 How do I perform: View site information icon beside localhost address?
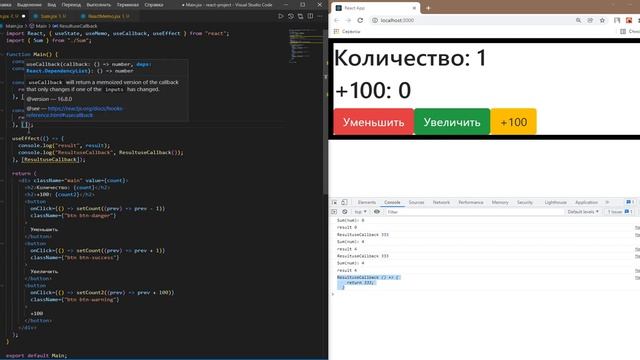coord(375,20)
